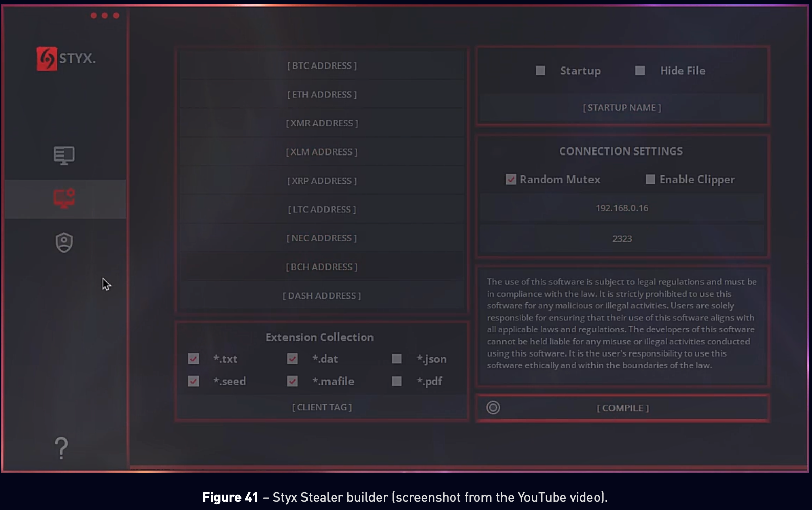Viewport: 812px width, 510px height.
Task: Uncheck the *.mafile extension checkbox
Action: (x=292, y=381)
